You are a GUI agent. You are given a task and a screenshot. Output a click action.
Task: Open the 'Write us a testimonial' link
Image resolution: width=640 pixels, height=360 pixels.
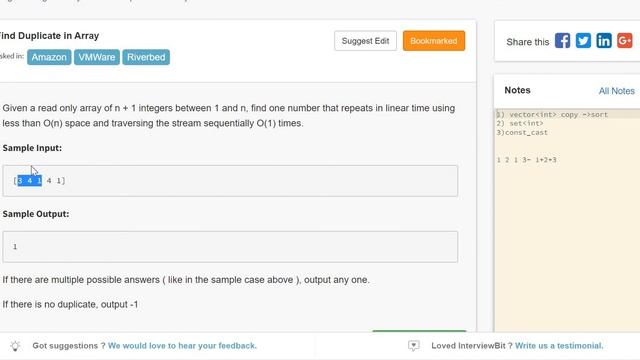point(559,346)
